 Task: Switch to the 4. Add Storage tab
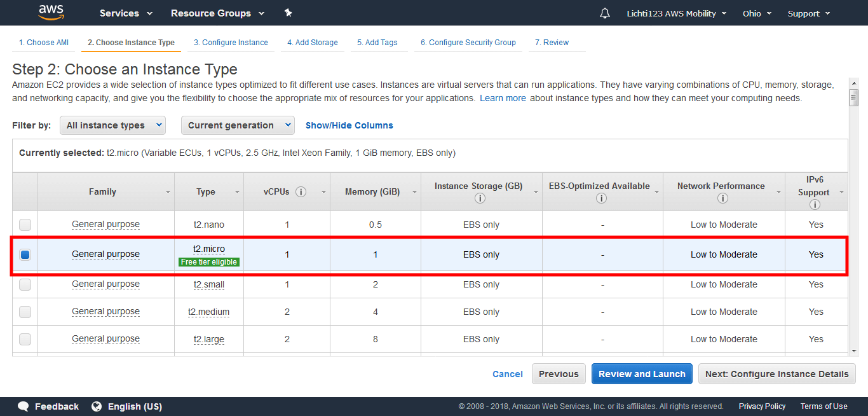[x=312, y=43]
